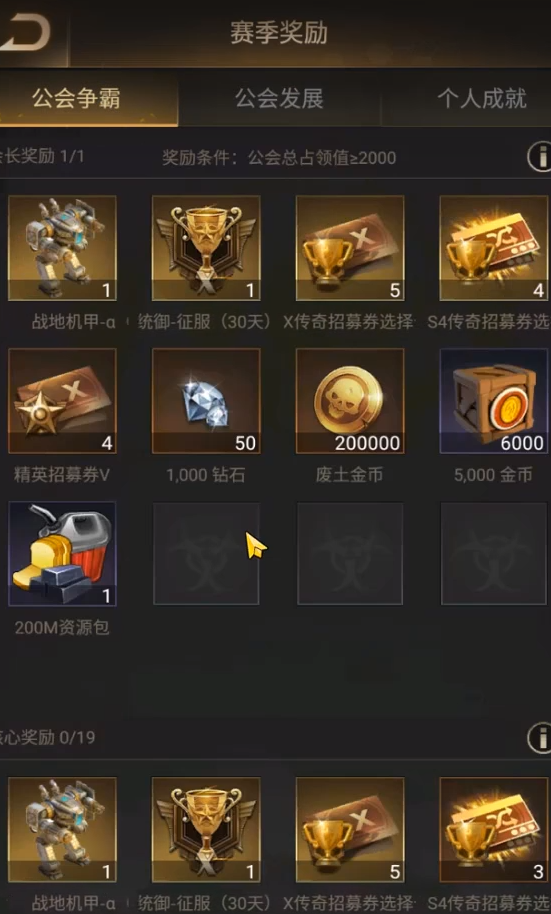This screenshot has width=551, height=914.
Task: Select 统御-征服 trophy in 核心奖励 section
Action: coord(206,829)
